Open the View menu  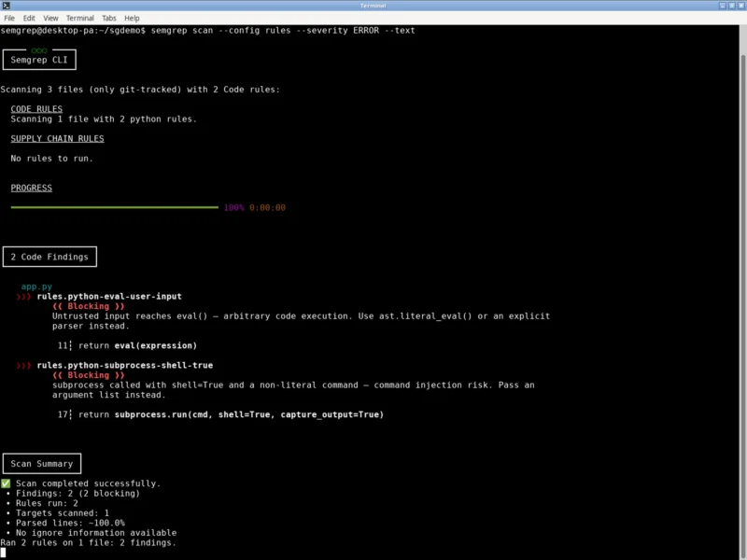[50, 18]
